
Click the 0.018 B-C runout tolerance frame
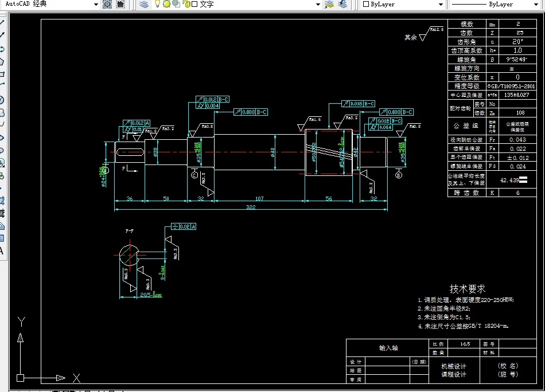point(358,104)
